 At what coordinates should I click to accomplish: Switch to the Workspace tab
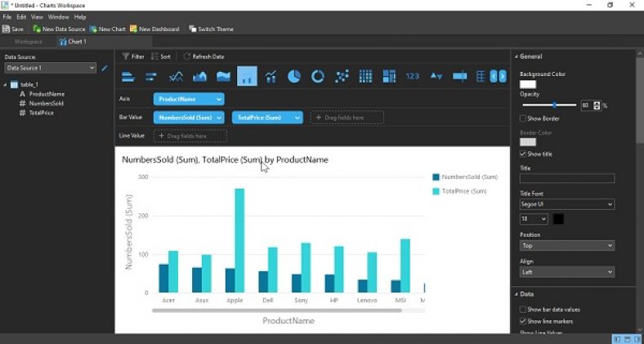coord(28,41)
